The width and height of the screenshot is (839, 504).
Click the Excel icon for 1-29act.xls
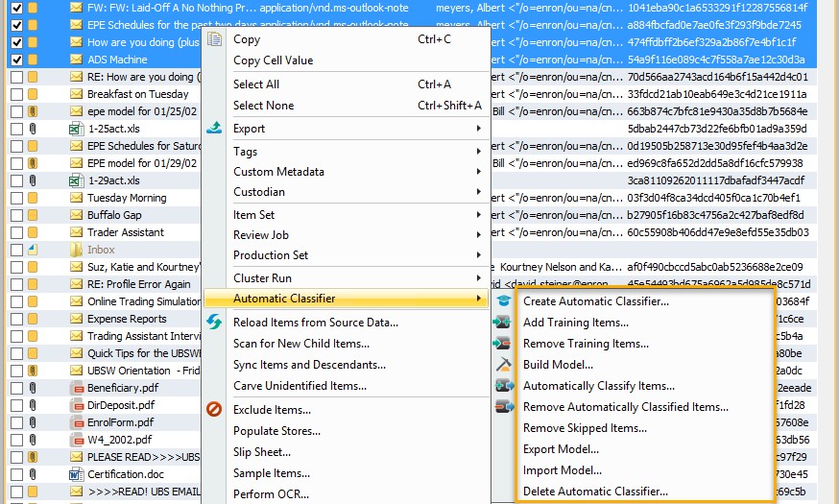(x=77, y=180)
